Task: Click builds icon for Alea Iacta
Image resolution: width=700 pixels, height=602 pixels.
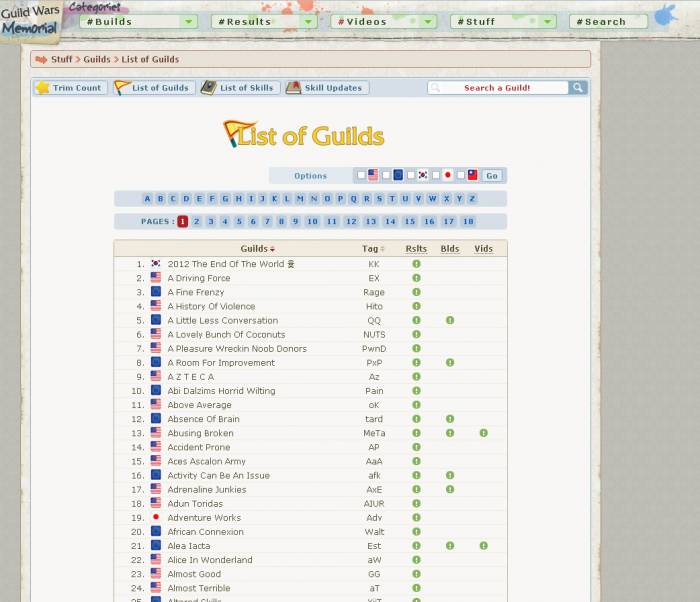Action: click(x=450, y=546)
